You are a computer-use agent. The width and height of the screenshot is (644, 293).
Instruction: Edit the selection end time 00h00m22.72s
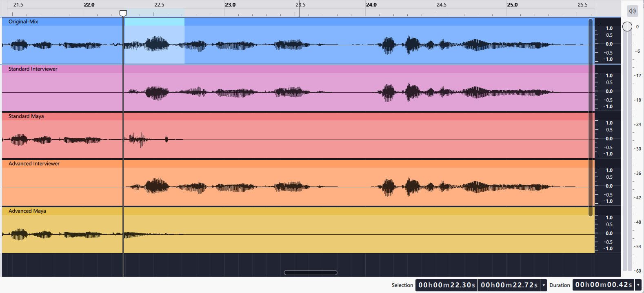509,285
